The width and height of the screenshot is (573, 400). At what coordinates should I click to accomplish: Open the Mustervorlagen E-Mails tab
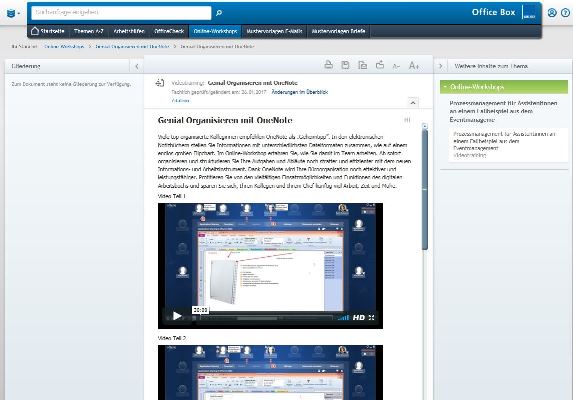274,31
